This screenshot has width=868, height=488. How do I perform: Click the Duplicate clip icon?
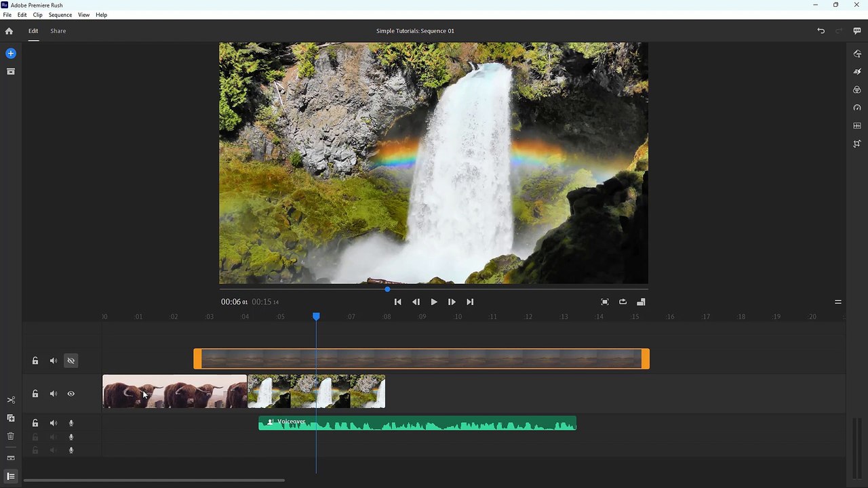click(x=10, y=418)
